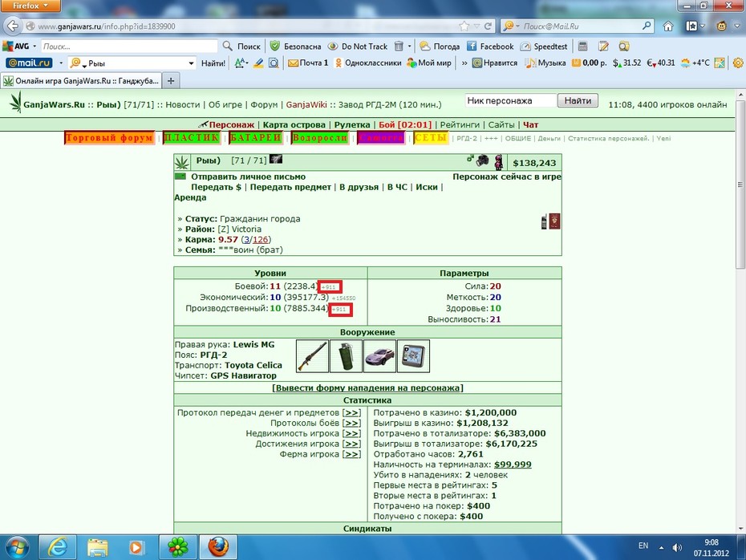Click the GPS Навигатор chipset icon

click(x=413, y=355)
